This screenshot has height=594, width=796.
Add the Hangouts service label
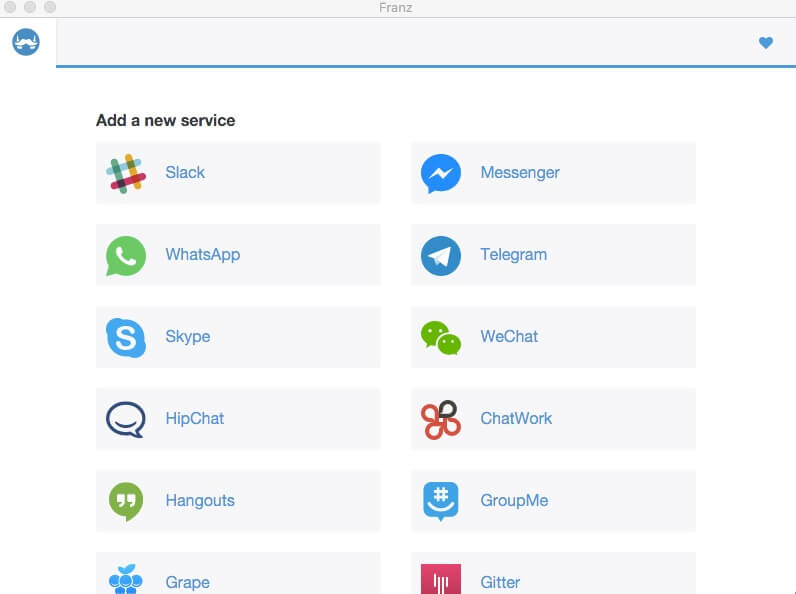tap(200, 501)
